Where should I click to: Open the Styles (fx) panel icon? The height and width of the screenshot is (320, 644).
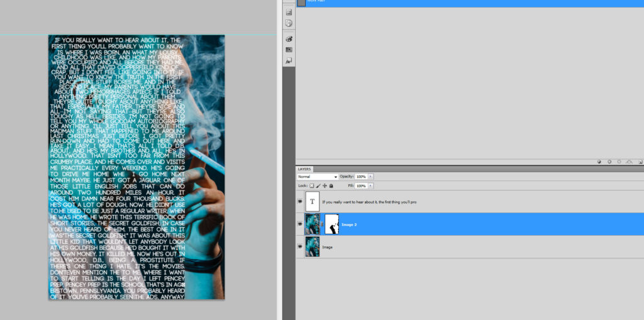coord(289,61)
